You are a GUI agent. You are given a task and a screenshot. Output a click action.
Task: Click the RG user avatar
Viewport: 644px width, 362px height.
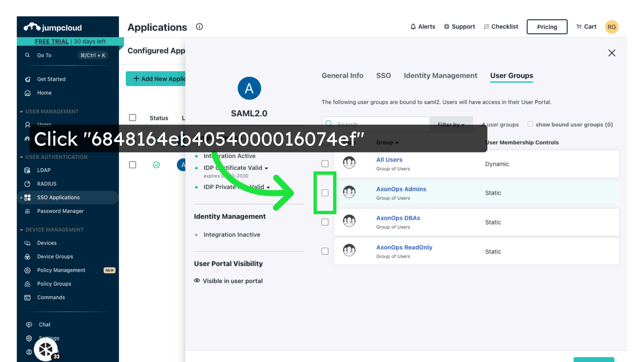(x=611, y=27)
